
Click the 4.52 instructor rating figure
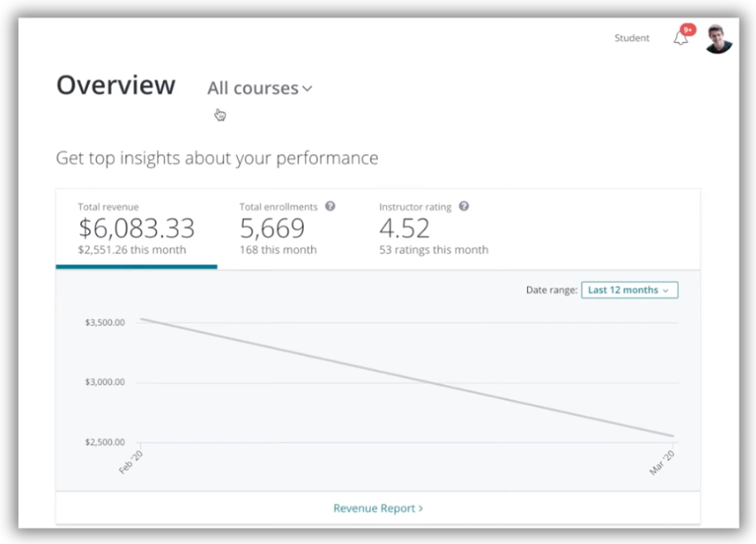[x=404, y=227]
